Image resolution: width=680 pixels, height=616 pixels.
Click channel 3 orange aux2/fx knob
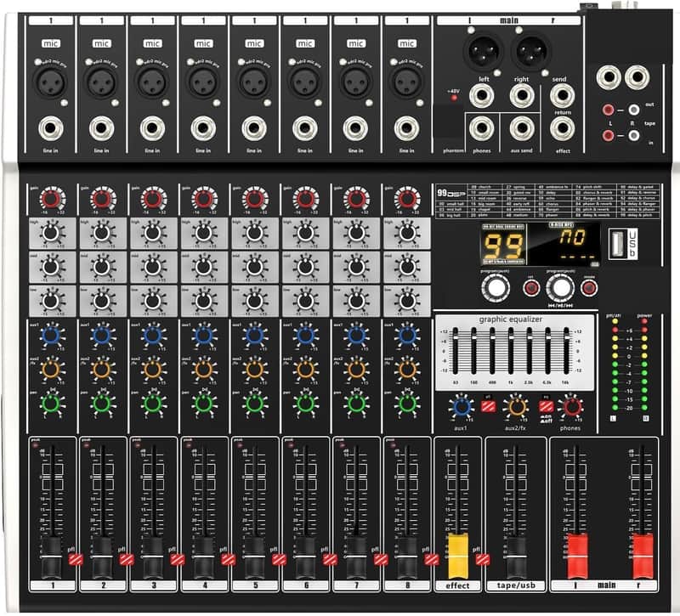tap(153, 370)
